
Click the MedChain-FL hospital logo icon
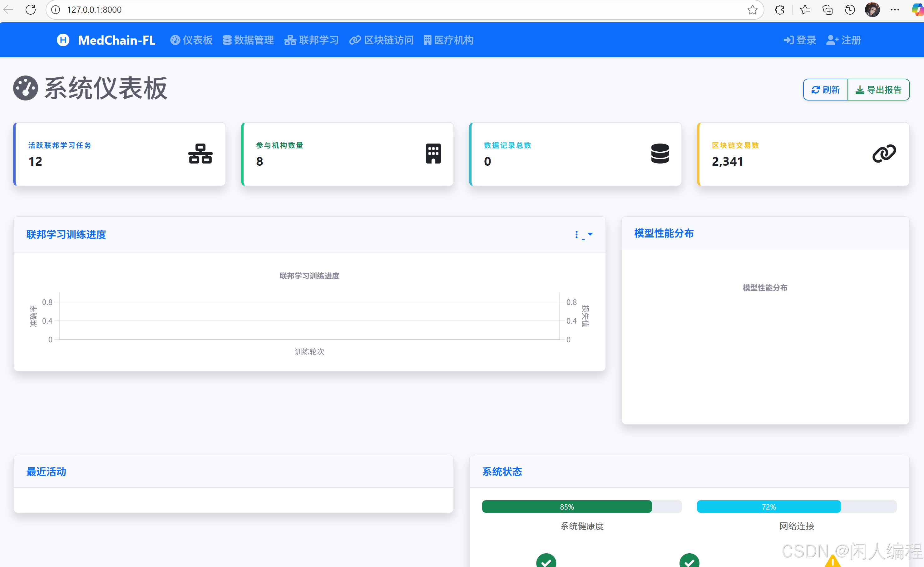tap(63, 40)
